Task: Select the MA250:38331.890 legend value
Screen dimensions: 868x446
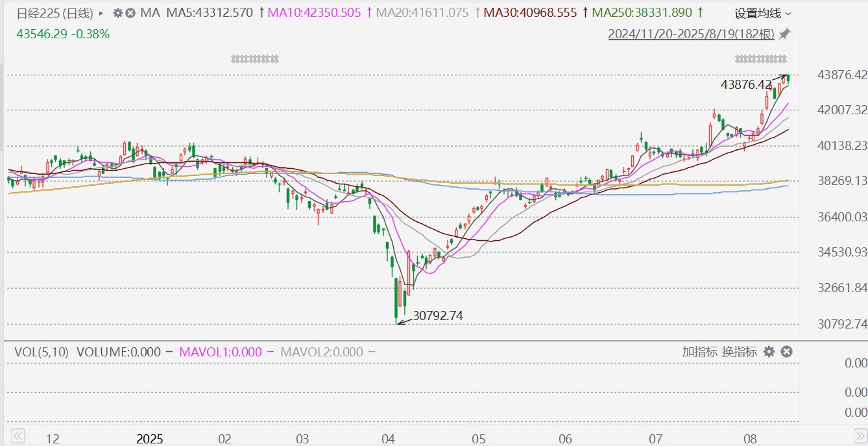Action: 643,12
